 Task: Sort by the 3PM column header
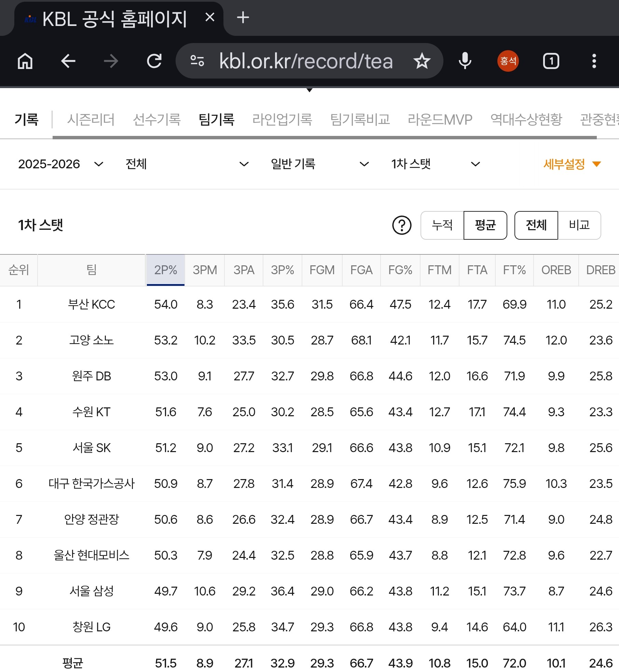click(205, 270)
